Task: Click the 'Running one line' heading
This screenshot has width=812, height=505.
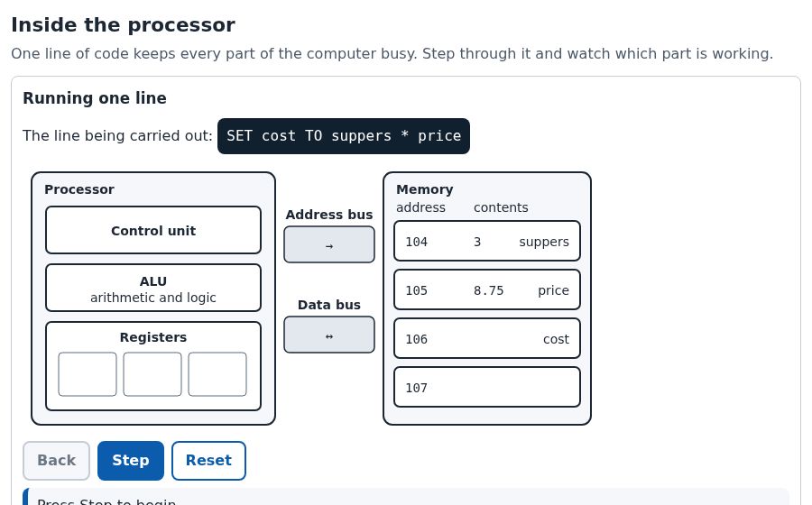Action: [x=95, y=98]
